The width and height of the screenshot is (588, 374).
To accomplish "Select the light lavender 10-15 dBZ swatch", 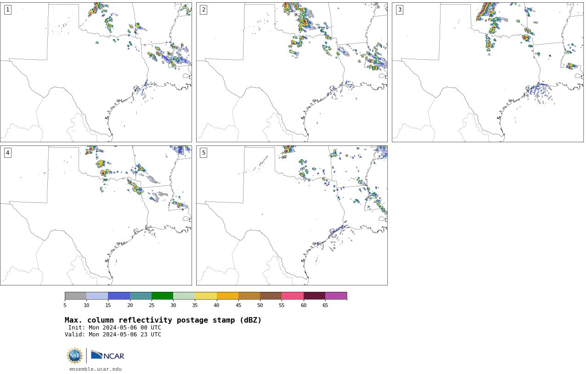I will pos(97,296).
